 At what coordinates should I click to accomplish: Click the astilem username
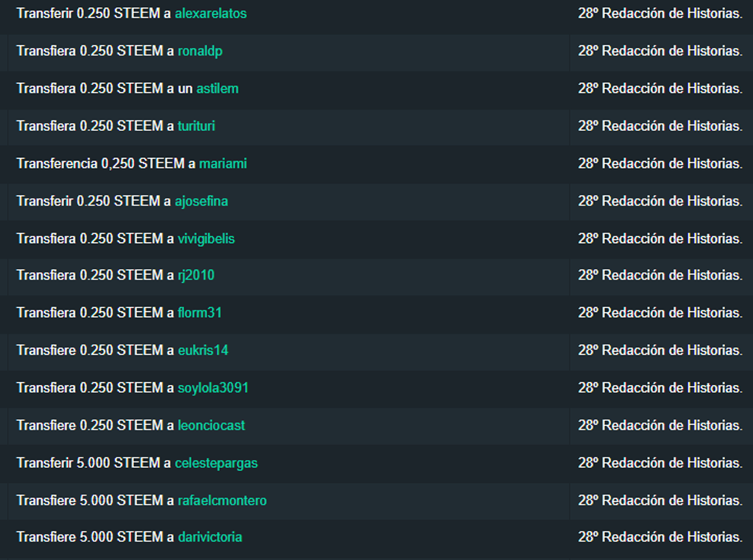pos(217,88)
